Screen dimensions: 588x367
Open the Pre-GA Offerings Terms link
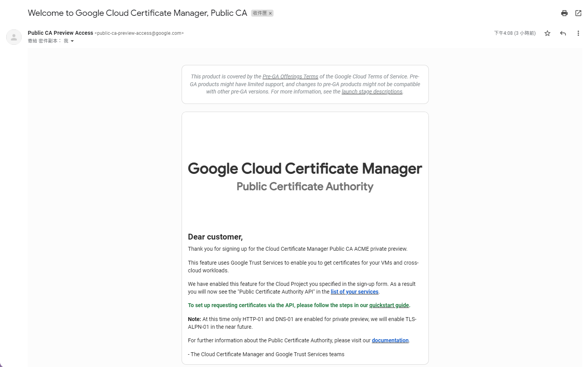click(x=290, y=76)
